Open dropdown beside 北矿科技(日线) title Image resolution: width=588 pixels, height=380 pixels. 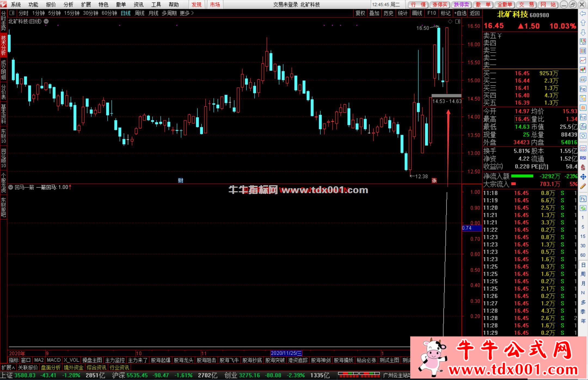(x=46, y=21)
